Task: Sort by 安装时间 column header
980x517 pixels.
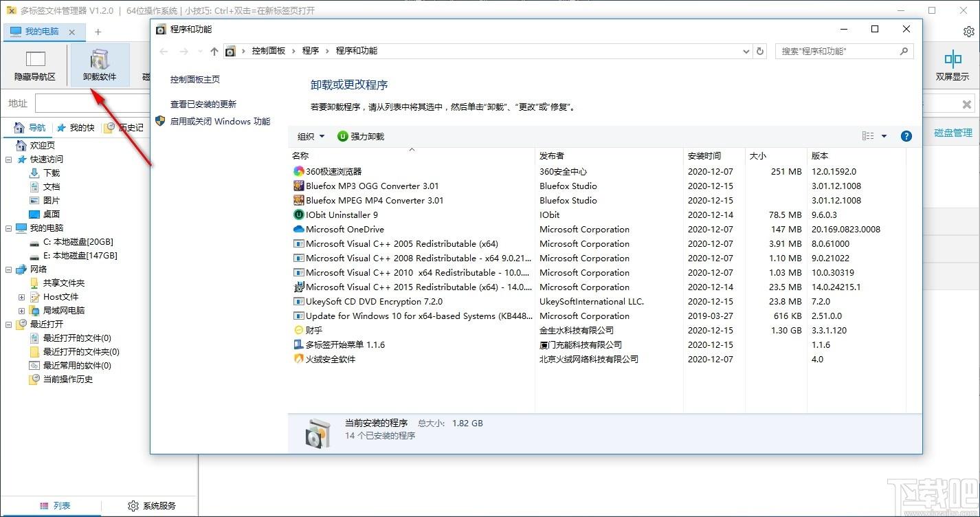Action: [x=714, y=156]
